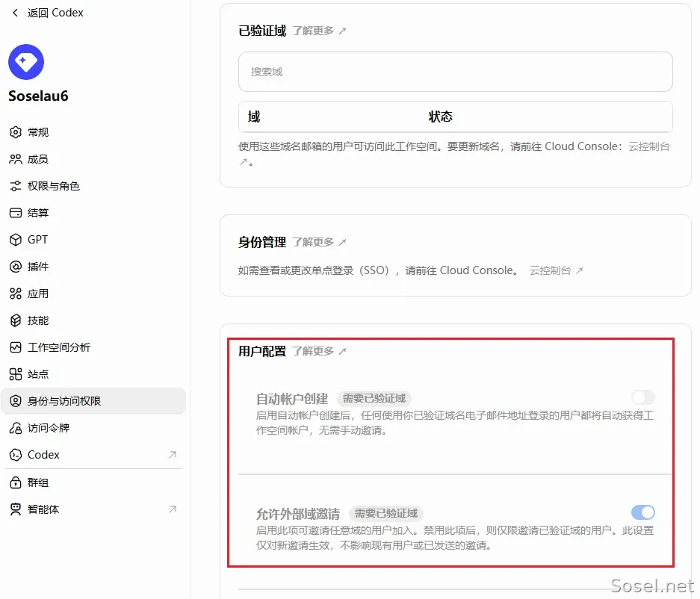The width and height of the screenshot is (700, 599).
Task: Disable the 允许外部域邀请 toggle
Action: click(643, 512)
